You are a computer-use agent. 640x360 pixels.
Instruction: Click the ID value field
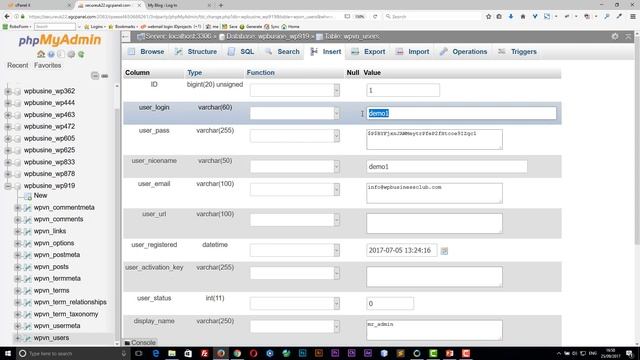tap(403, 90)
